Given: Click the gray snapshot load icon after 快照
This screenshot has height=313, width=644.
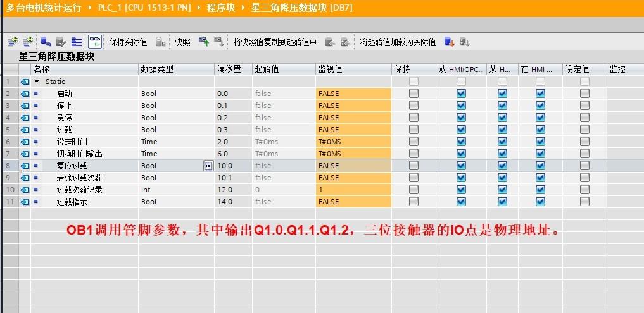Looking at the screenshot, I should point(219,42).
